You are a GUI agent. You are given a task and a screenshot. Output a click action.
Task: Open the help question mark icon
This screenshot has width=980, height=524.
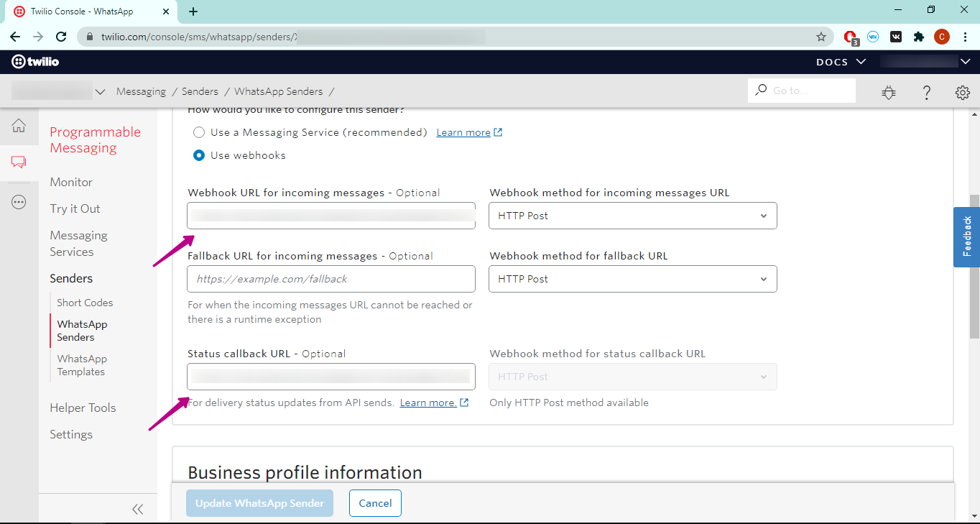tap(927, 92)
